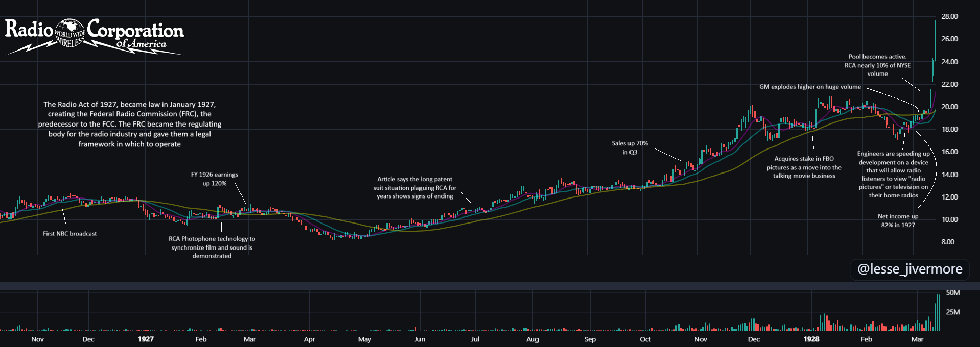
Task: Click the Aug label on the time axis
Action: pos(532,339)
